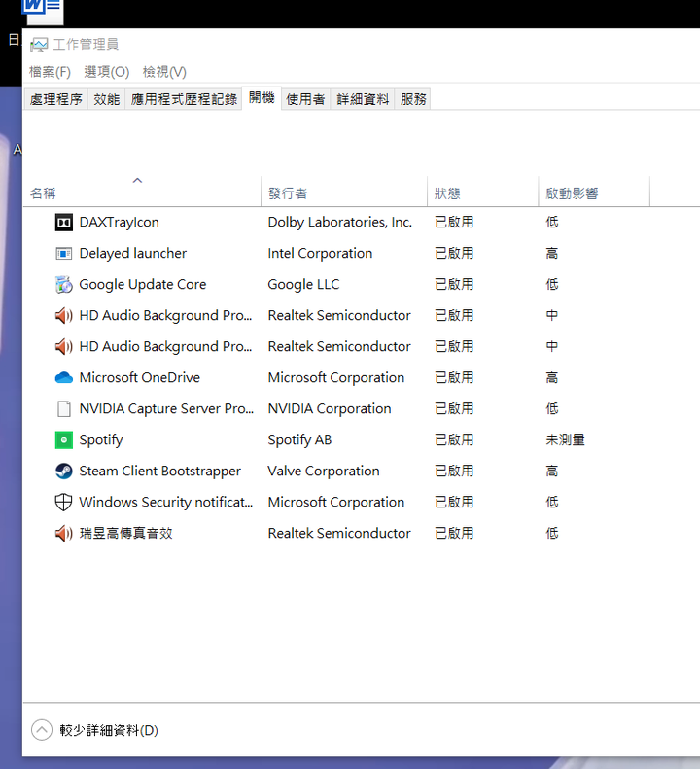
Task: Switch to the 應用程式歷程記錄 tab
Action: [x=184, y=99]
